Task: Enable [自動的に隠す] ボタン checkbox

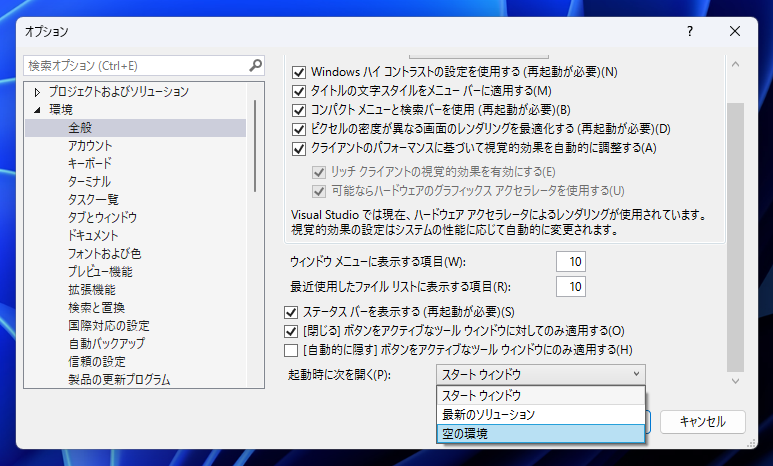Action: [291, 350]
